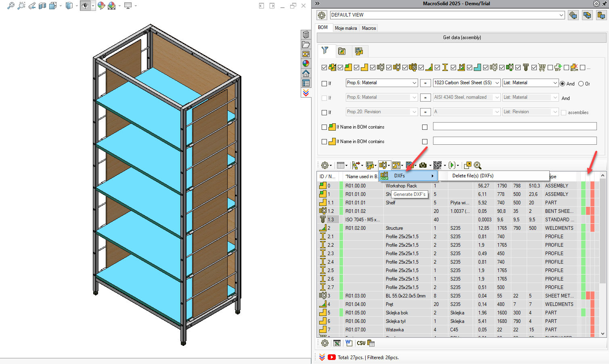The image size is (609, 364).
Task: Export BOM to Excel icon
Action: coord(337,343)
